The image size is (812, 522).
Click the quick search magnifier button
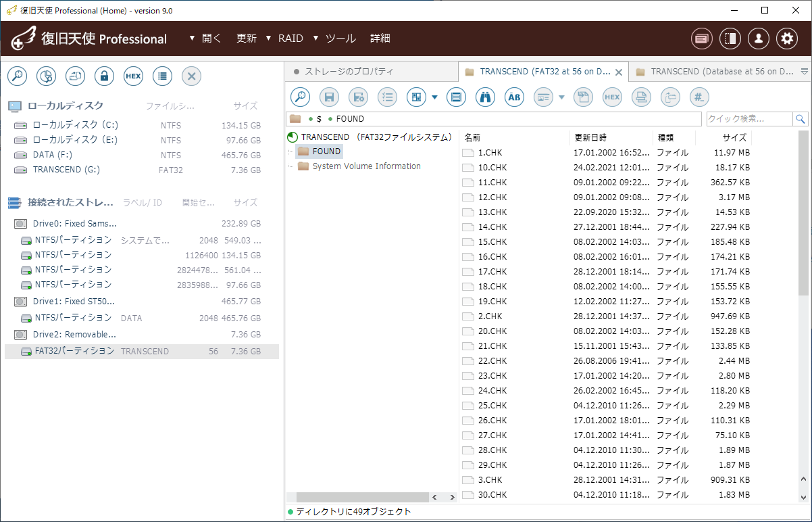(x=801, y=119)
